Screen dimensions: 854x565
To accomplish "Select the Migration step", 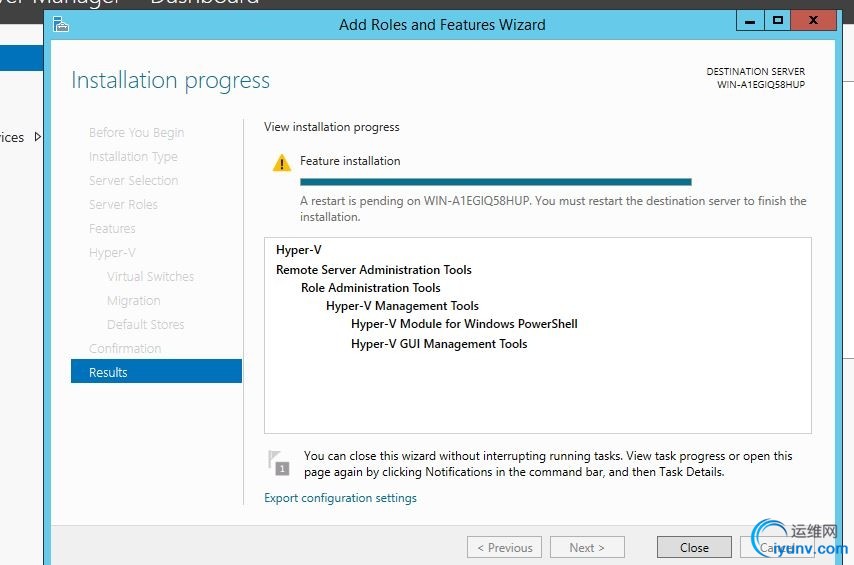I will pos(133,300).
